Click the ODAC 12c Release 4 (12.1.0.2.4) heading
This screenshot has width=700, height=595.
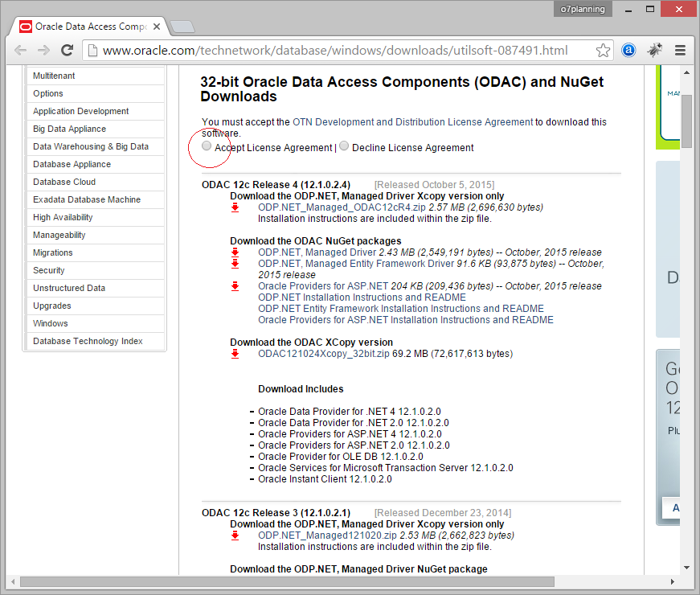(x=276, y=185)
